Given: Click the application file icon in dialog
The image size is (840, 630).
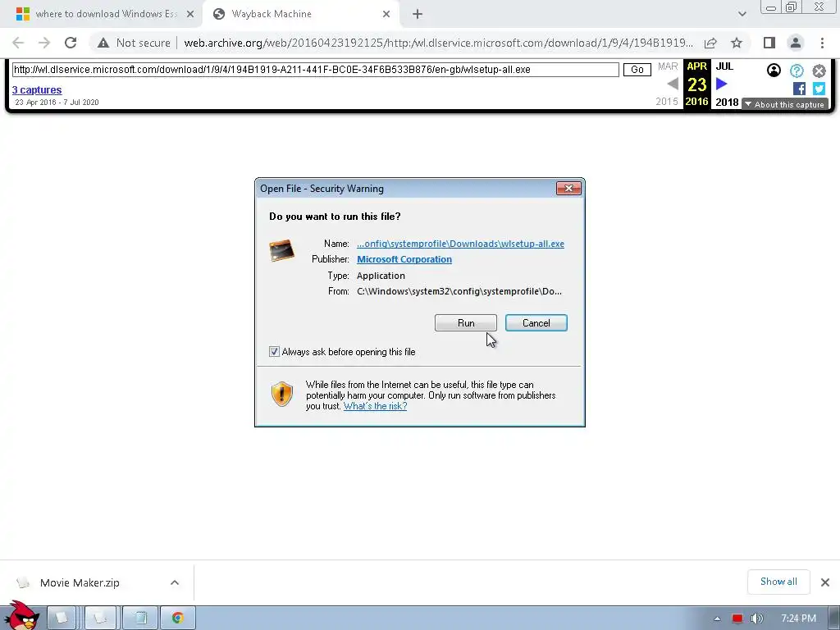Looking at the screenshot, I should [x=282, y=250].
